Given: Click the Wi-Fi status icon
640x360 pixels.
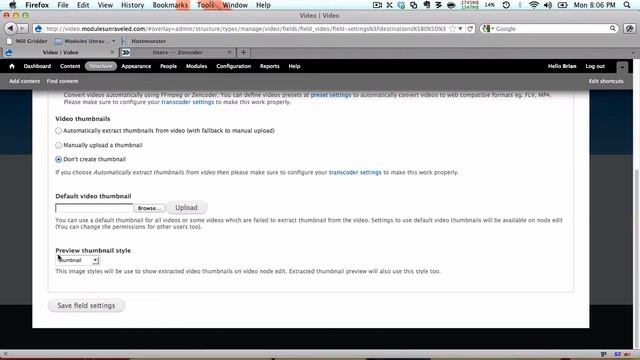Looking at the screenshot, I should point(533,5).
